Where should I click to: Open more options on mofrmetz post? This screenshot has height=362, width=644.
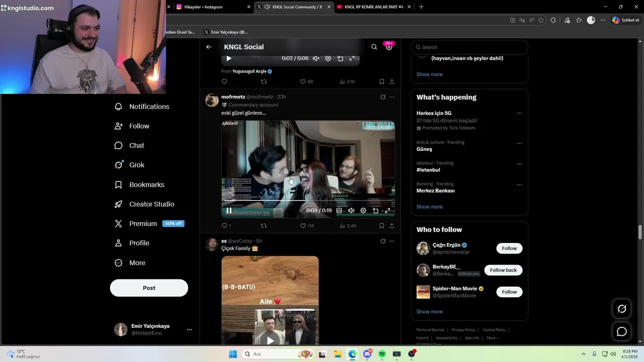pos(392,97)
